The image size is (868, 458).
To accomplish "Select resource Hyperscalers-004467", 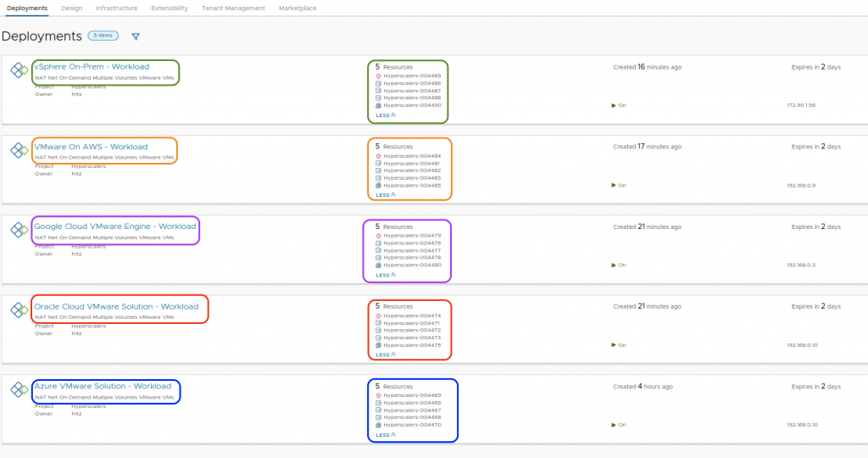I will coord(413,411).
